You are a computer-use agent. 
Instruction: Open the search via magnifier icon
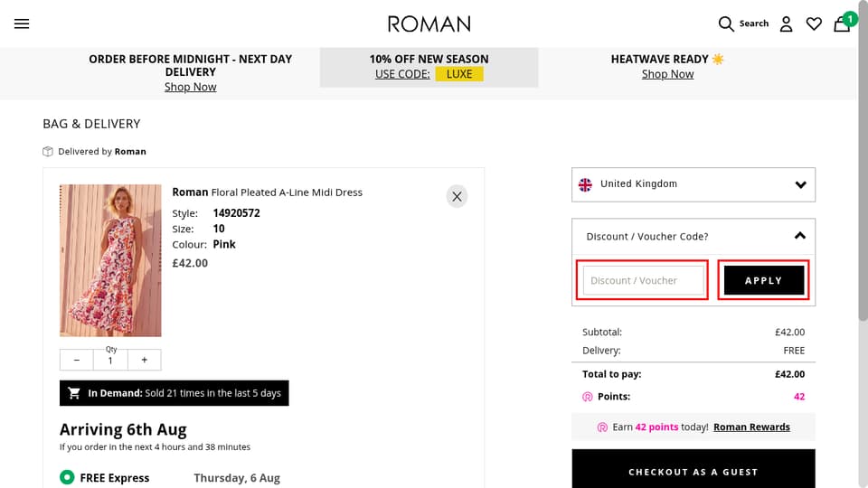point(726,23)
